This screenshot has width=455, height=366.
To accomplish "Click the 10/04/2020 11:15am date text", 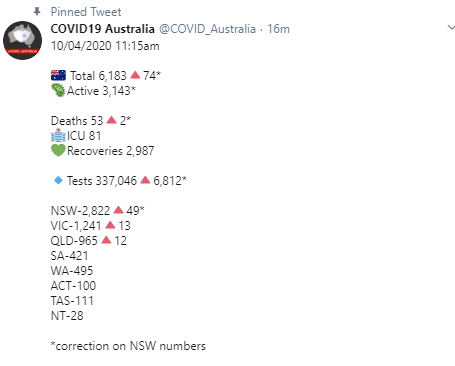I will 105,46.
